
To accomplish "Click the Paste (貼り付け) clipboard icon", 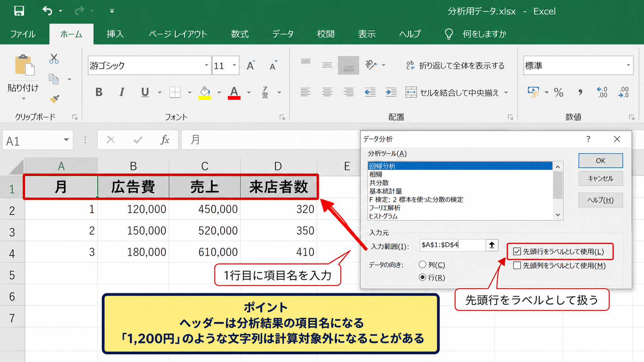I will pos(24,65).
